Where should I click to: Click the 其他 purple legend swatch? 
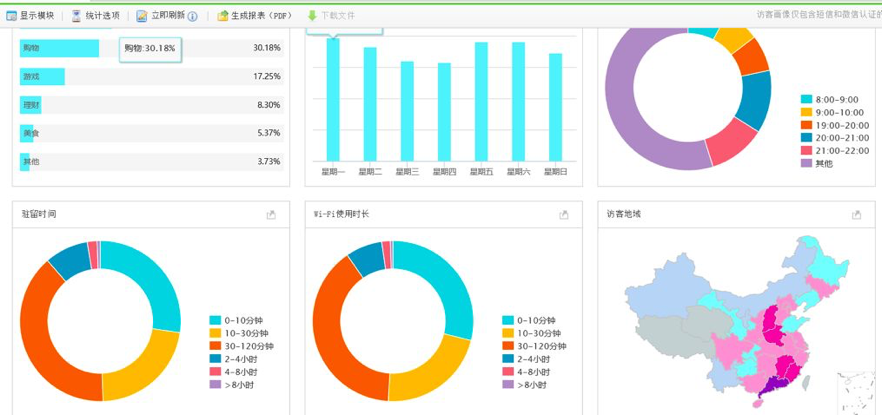806,163
